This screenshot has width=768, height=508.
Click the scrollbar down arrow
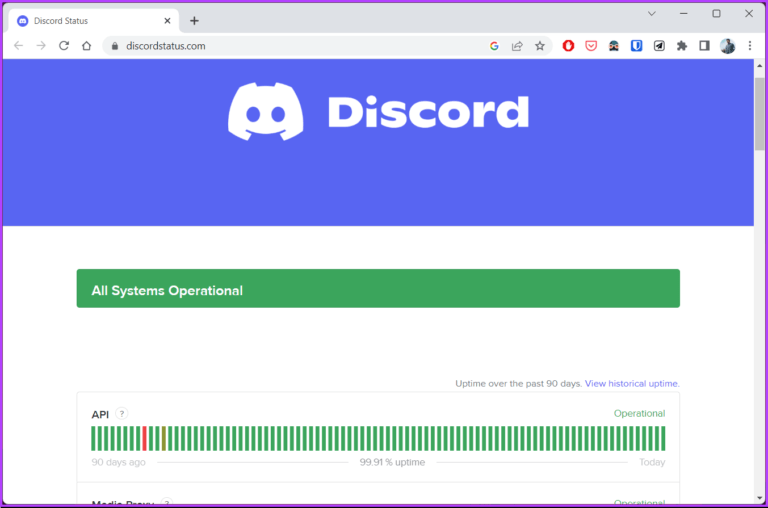click(759, 498)
